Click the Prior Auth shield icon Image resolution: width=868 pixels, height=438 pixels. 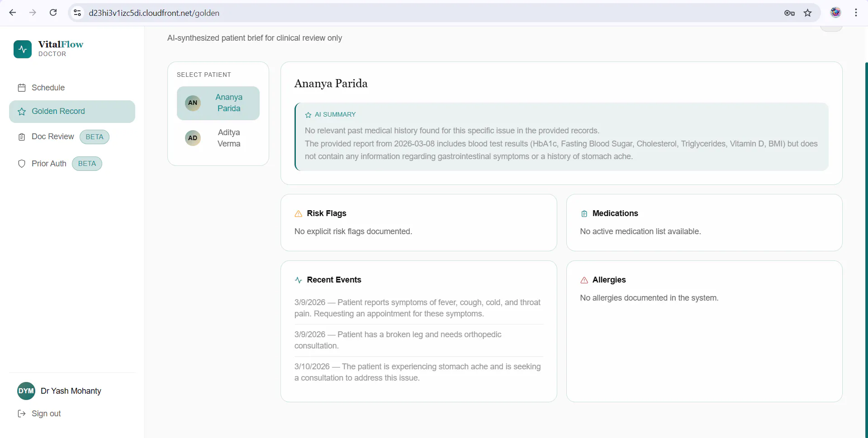coord(22,164)
